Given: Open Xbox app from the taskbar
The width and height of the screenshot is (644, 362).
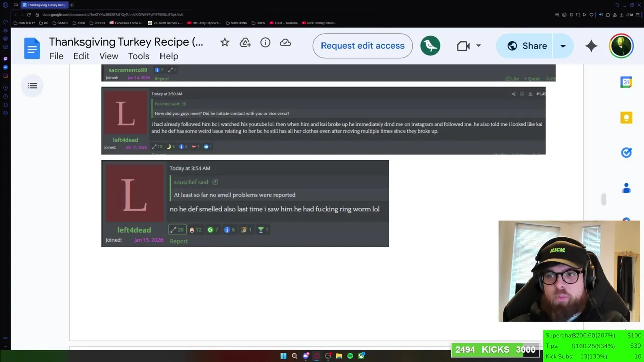Looking at the screenshot, I should [361, 356].
